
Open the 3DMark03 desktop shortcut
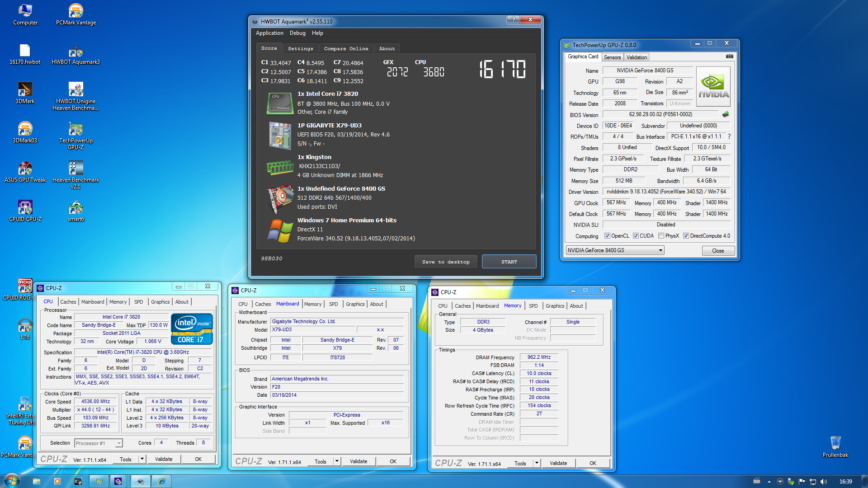pos(25,132)
